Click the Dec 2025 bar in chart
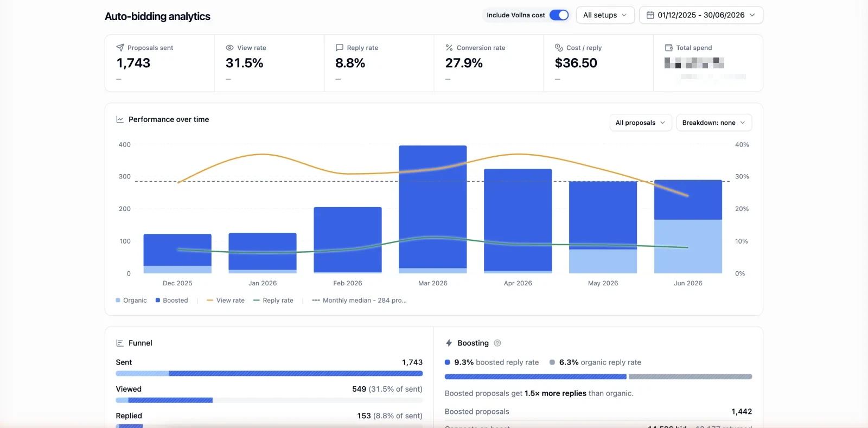The height and width of the screenshot is (428, 868). coord(177,253)
